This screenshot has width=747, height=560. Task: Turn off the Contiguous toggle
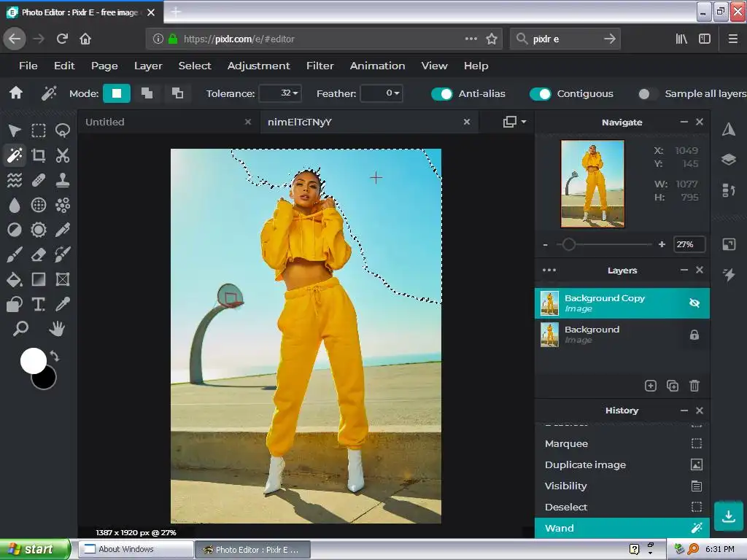(x=540, y=93)
